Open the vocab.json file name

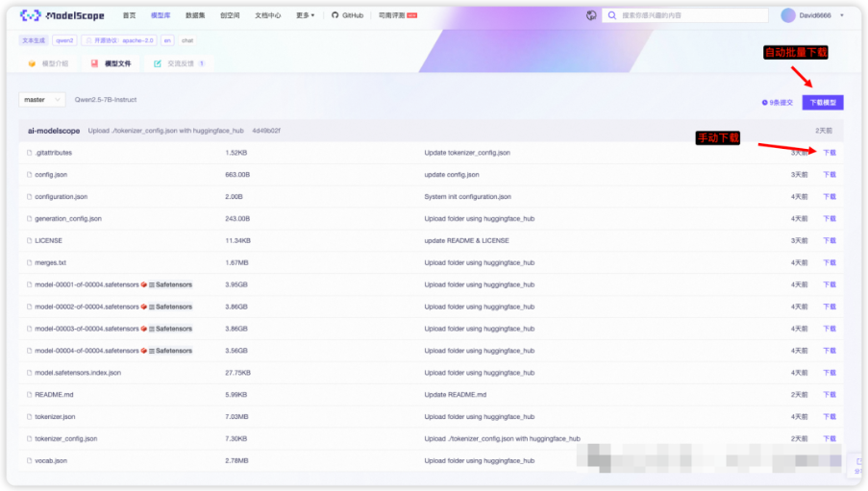(x=51, y=460)
